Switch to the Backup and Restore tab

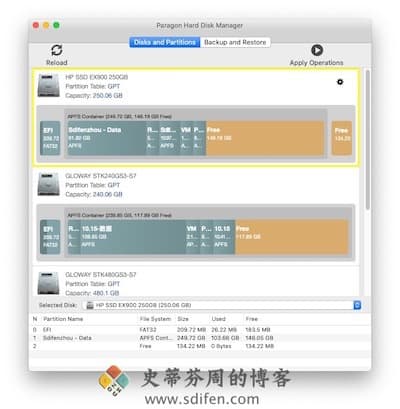click(x=235, y=42)
